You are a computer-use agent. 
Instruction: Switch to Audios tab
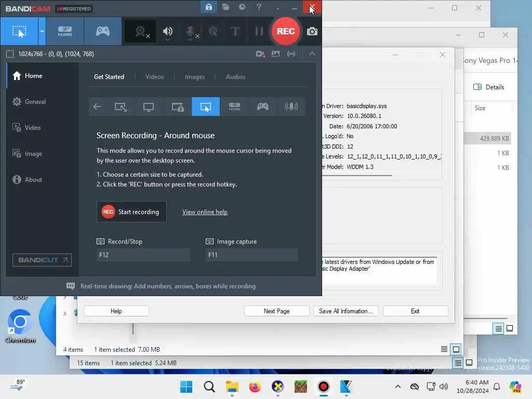pyautogui.click(x=235, y=77)
